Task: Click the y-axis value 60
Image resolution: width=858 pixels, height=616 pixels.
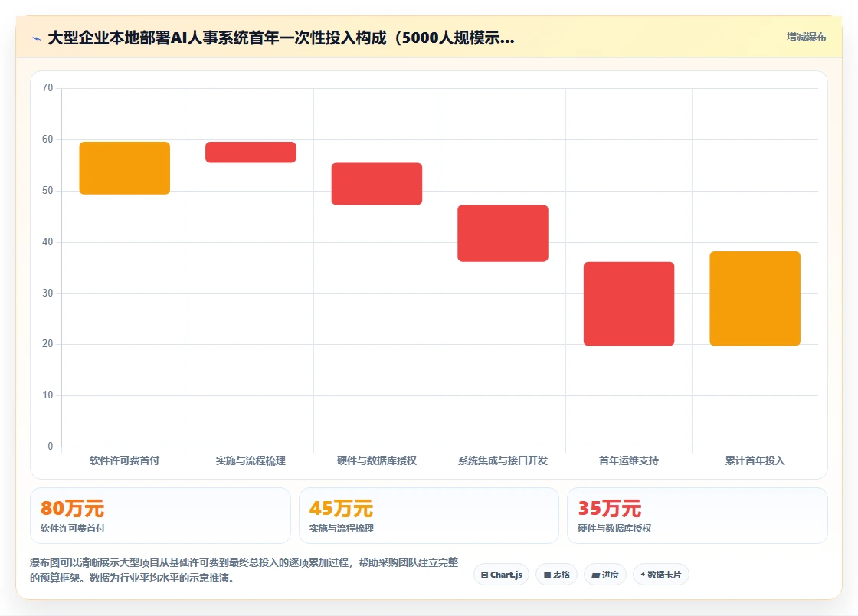Action: [x=47, y=139]
